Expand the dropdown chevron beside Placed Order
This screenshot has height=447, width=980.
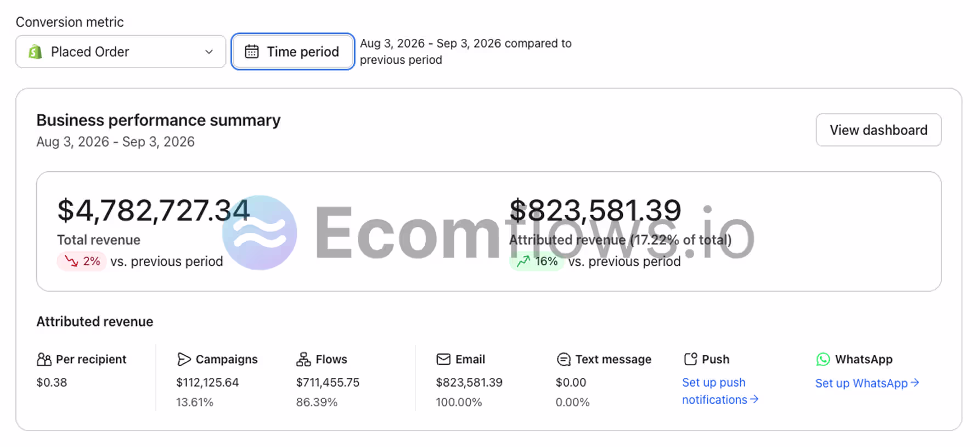click(209, 52)
